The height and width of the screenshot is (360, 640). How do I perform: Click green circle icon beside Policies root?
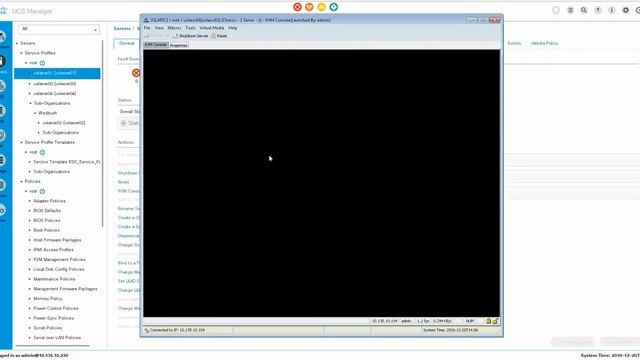pos(42,191)
